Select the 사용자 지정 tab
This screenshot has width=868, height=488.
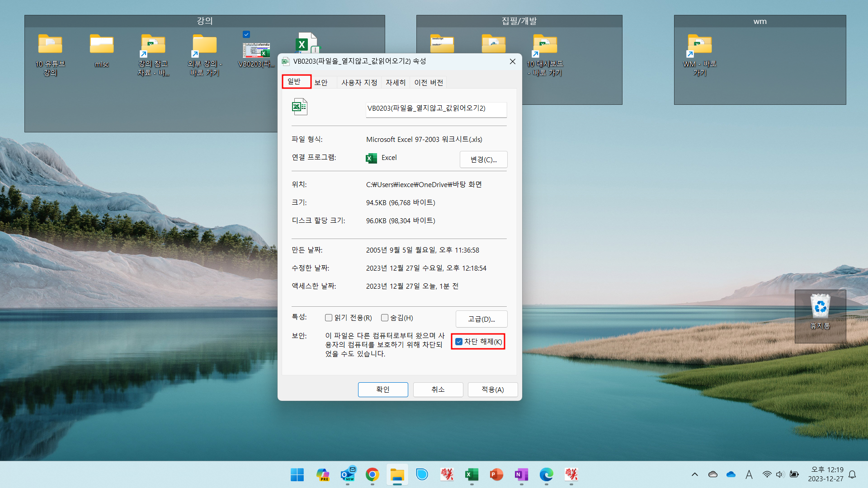point(359,82)
